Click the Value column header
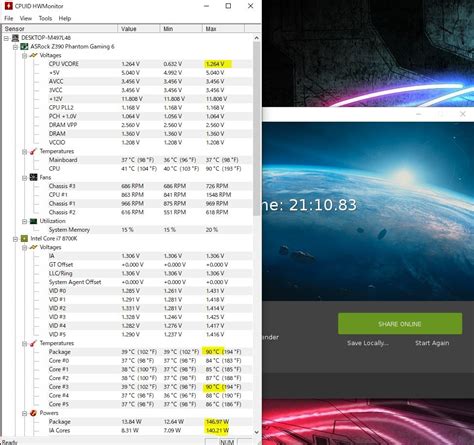The height and width of the screenshot is (445, 474). 139,29
